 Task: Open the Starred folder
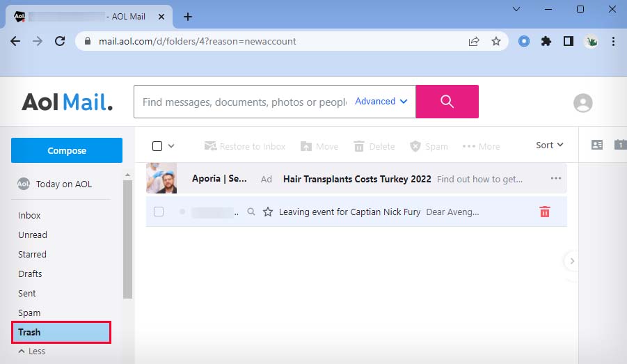pyautogui.click(x=32, y=255)
